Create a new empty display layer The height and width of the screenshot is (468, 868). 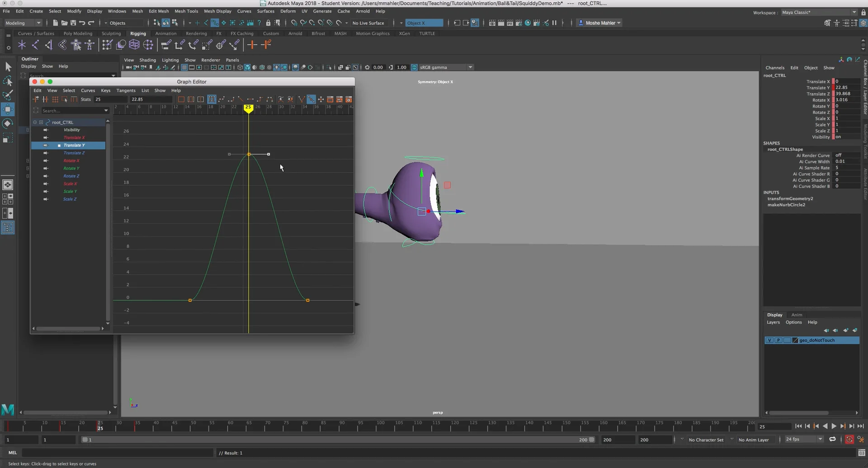click(x=845, y=330)
